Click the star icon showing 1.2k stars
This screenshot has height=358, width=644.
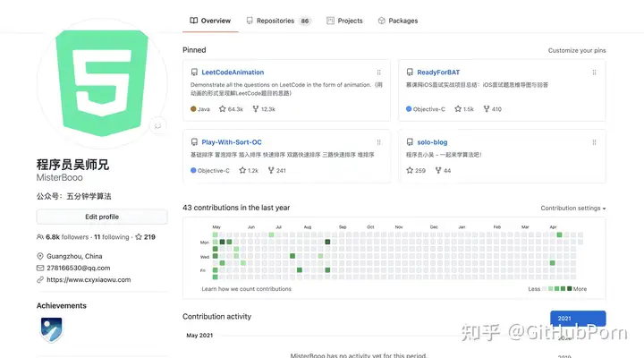coord(242,170)
